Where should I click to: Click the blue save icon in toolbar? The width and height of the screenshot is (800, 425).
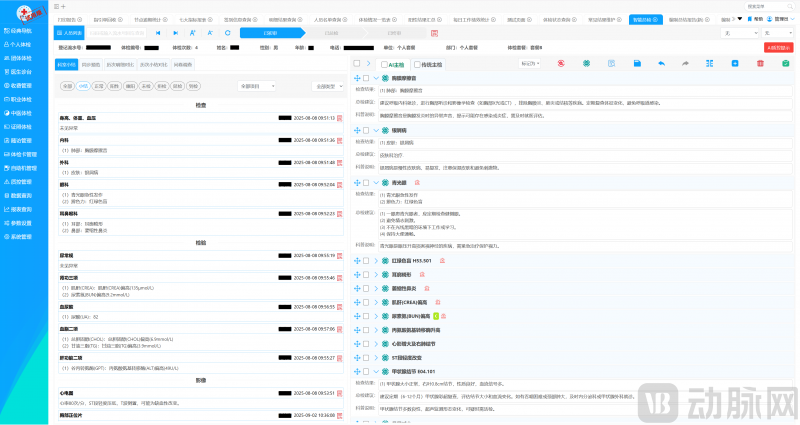click(x=637, y=64)
